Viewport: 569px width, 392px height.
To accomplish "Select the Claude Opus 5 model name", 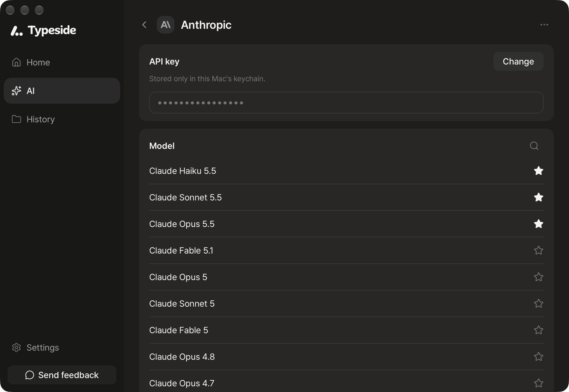I will (178, 277).
